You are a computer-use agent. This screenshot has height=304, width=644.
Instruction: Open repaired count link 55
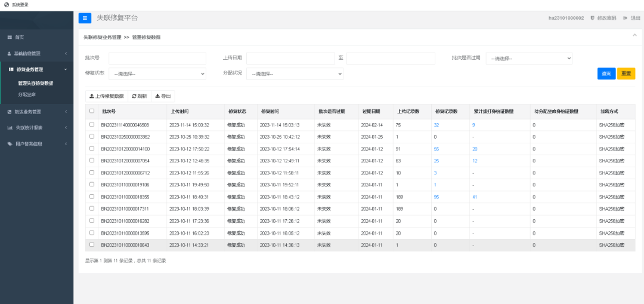[436, 149]
